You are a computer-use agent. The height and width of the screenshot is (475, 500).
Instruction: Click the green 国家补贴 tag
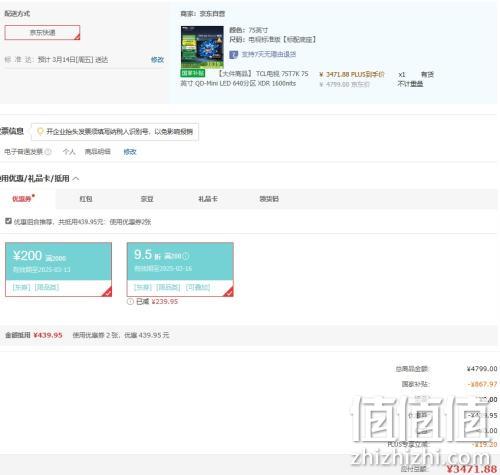pyautogui.click(x=193, y=73)
